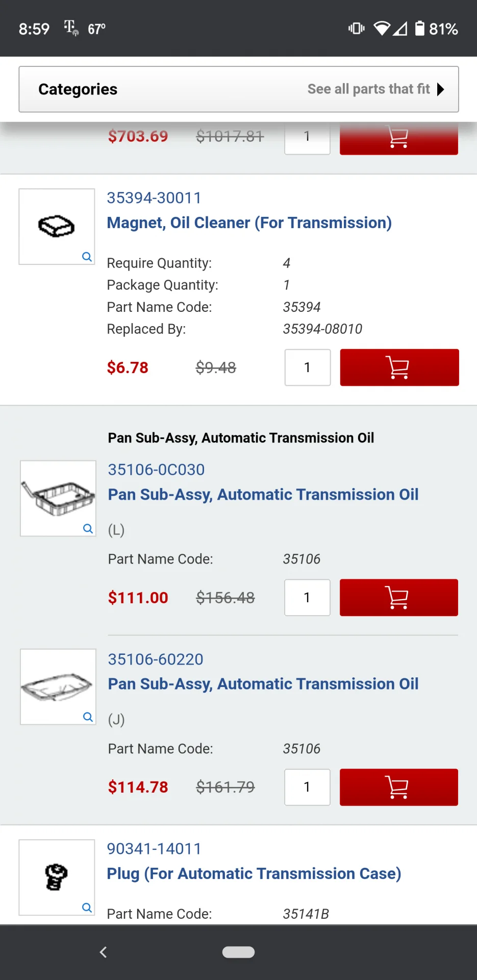Zoom the Plug 90341-14011 image magnifier
This screenshot has width=477, height=980.
click(x=87, y=908)
